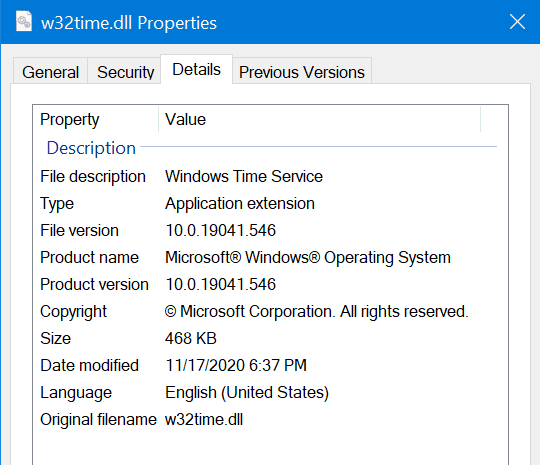Click the Value column header
The width and height of the screenshot is (540, 465).
[x=320, y=119]
